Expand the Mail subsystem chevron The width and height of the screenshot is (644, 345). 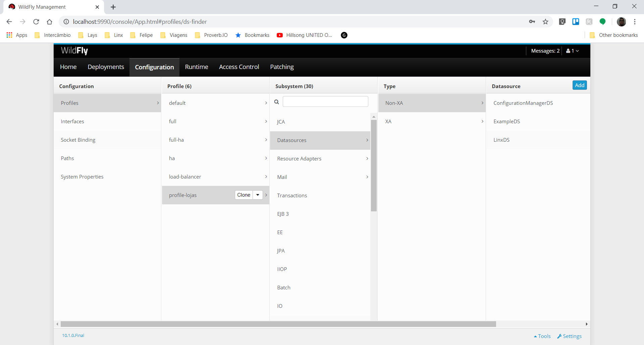pyautogui.click(x=367, y=177)
